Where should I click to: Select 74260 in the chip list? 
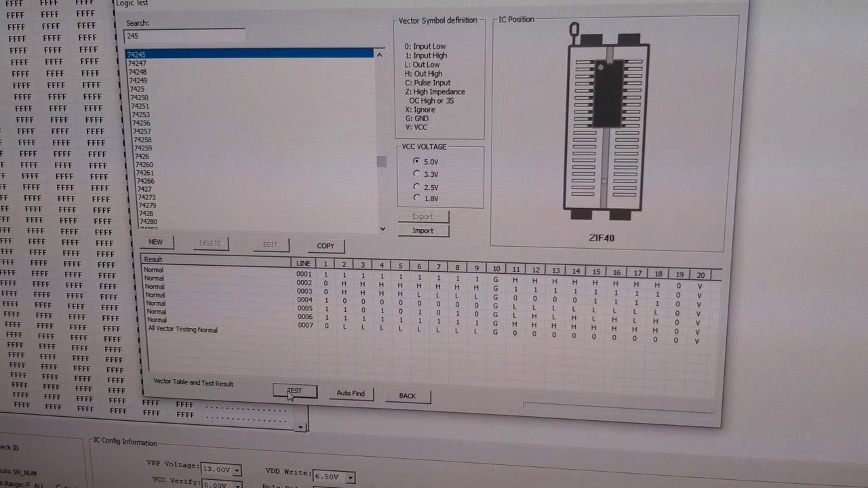pyautogui.click(x=144, y=165)
